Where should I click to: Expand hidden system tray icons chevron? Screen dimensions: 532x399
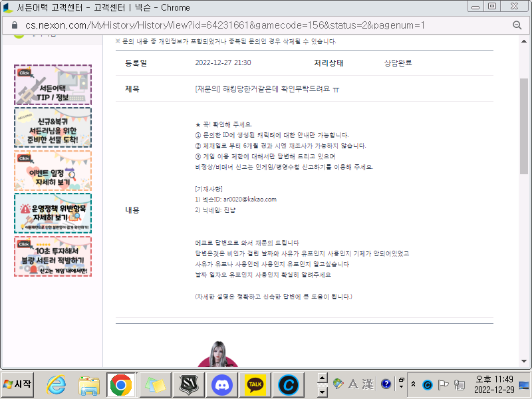point(414,384)
